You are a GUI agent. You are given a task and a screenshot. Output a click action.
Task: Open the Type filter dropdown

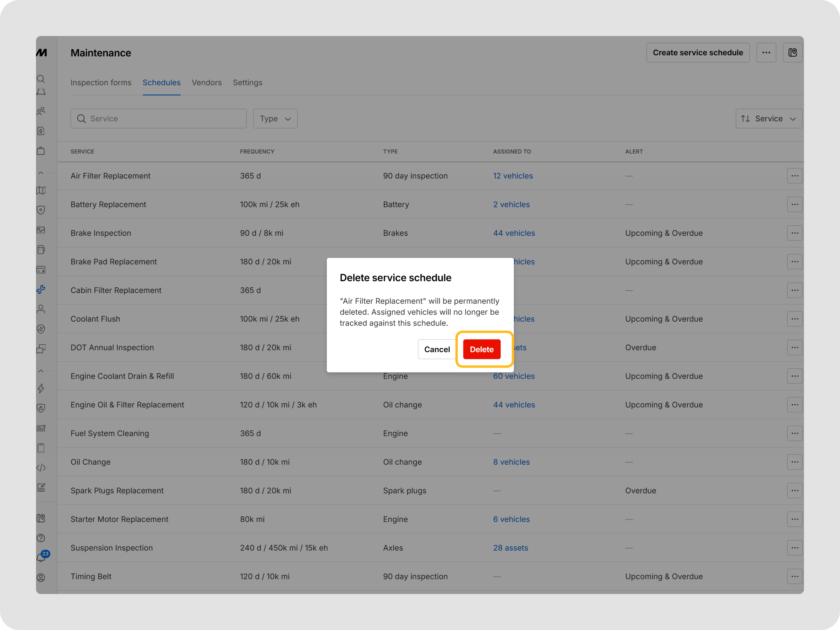[275, 118]
